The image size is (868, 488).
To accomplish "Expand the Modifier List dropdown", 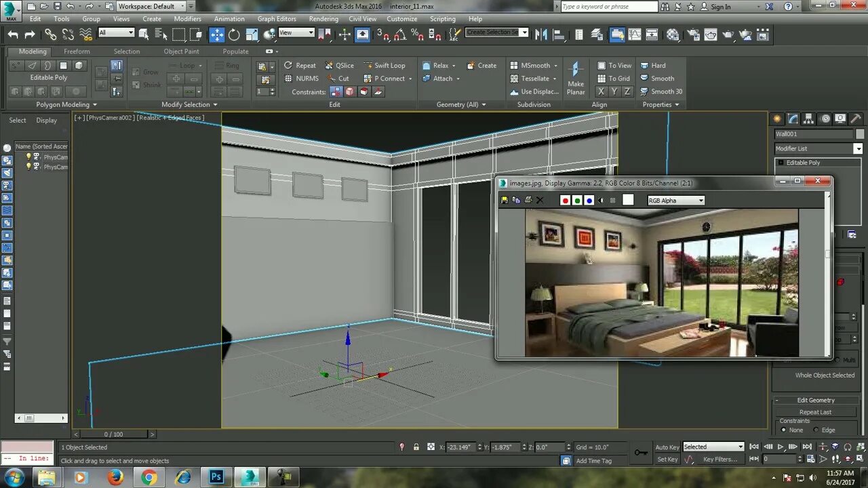I will [x=818, y=148].
